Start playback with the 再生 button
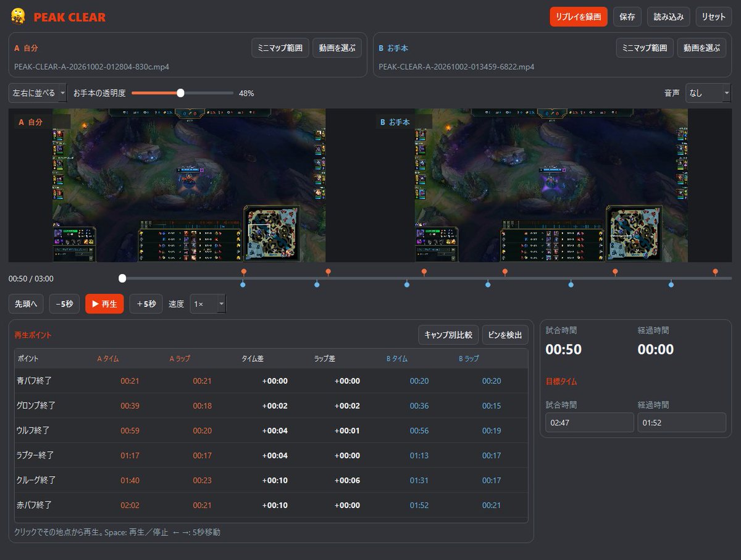741x560 pixels. click(104, 304)
